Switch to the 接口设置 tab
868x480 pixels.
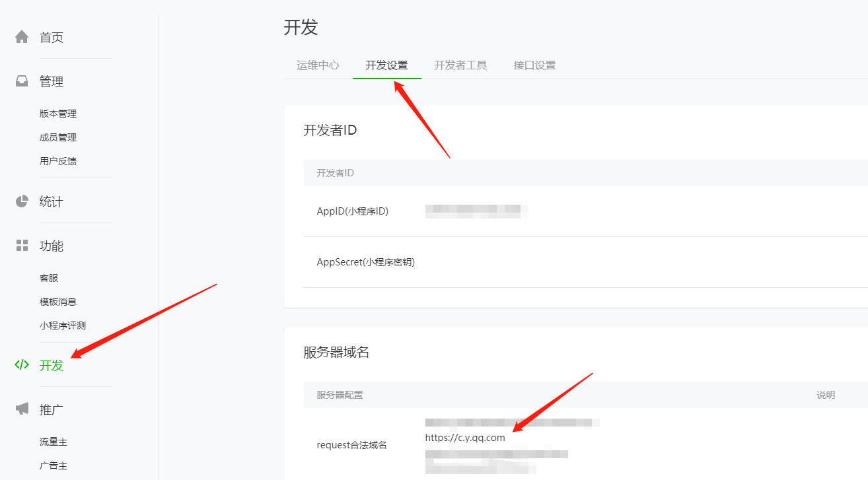(x=534, y=65)
